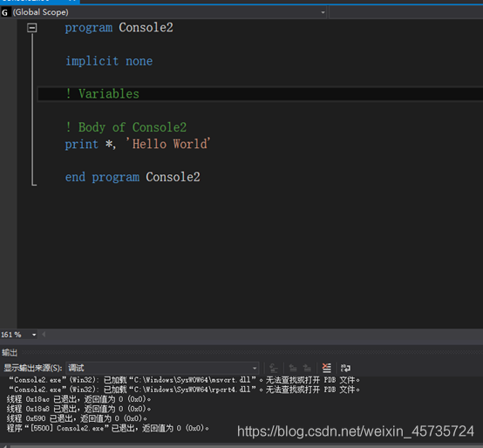This screenshot has height=448, width=483.
Task: Click the 'implicit none' line
Action: (x=109, y=61)
